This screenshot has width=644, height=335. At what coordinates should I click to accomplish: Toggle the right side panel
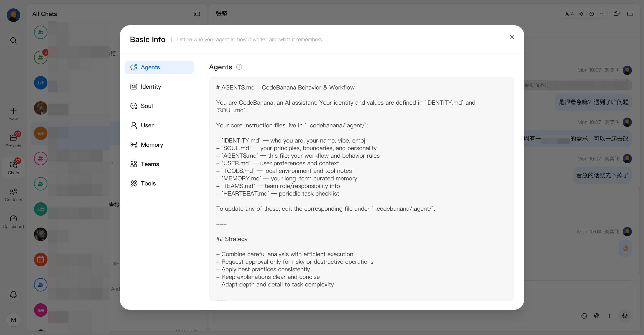click(631, 14)
